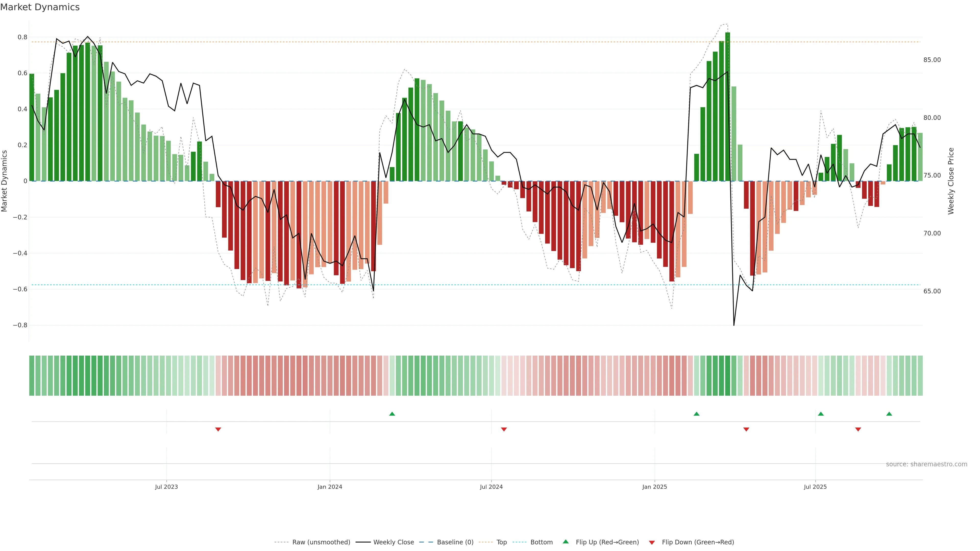This screenshot has height=551, width=980.
Task: Click green Flip Up marker following Jan 2025
Action: (x=696, y=414)
